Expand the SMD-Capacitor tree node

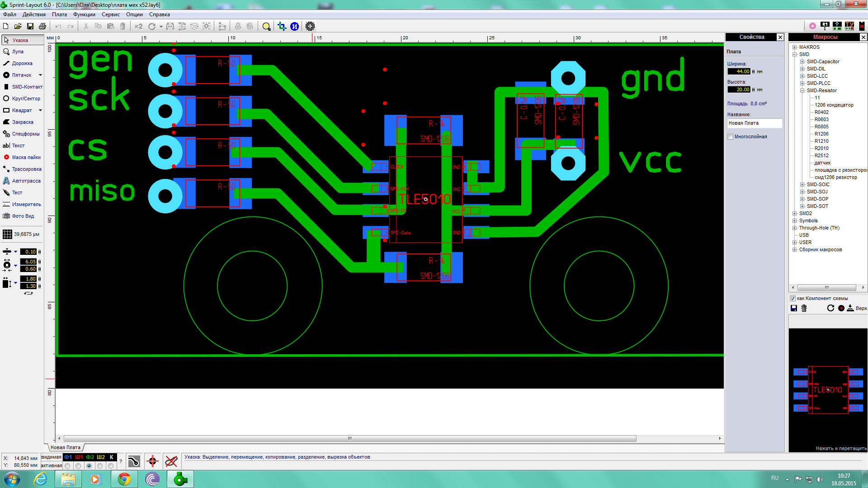[802, 61]
